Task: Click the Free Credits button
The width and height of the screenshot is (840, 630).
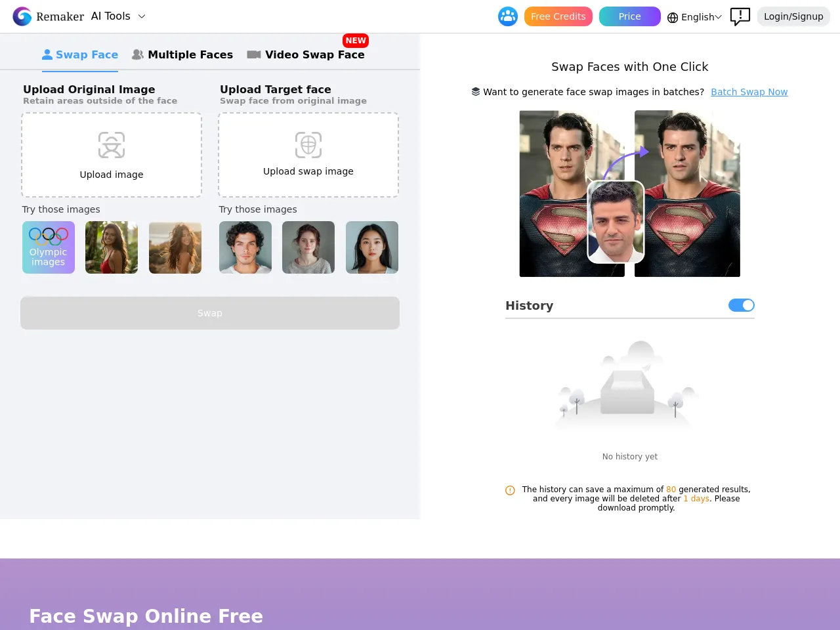Action: click(x=558, y=16)
